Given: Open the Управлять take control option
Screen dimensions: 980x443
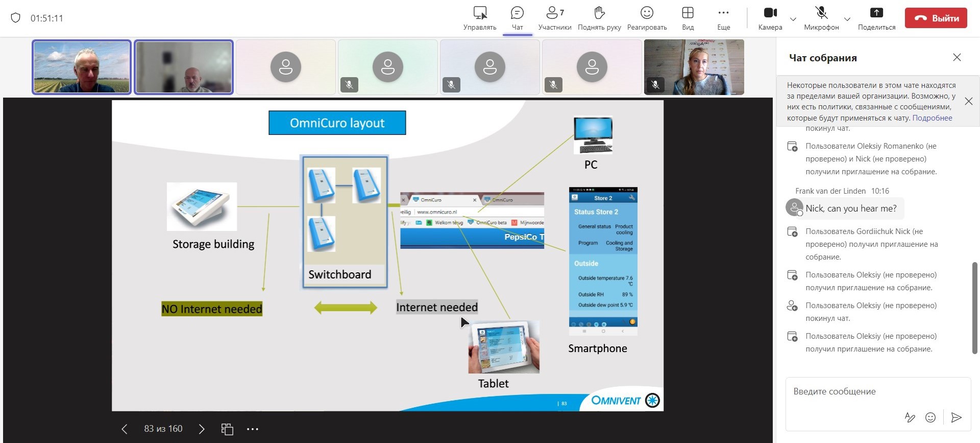Looking at the screenshot, I should point(479,18).
